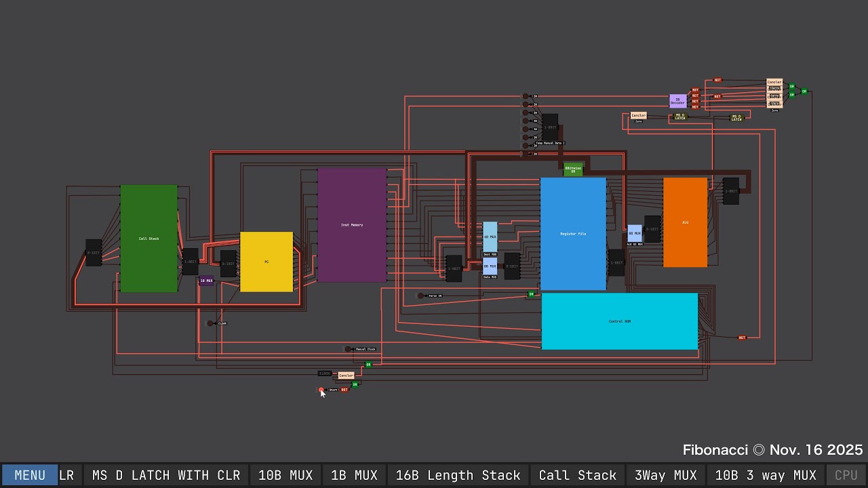Toggle the CLEAR input pin
The image size is (868, 488).
click(x=210, y=323)
